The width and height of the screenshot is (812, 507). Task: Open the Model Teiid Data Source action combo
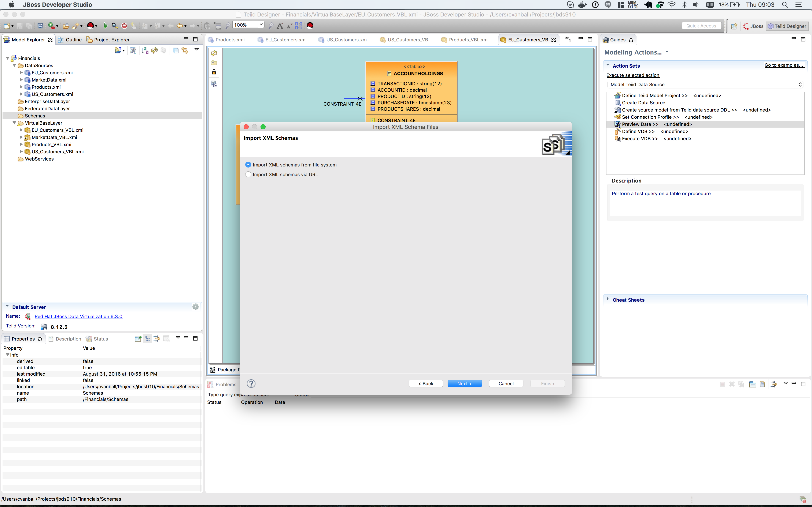[705, 84]
